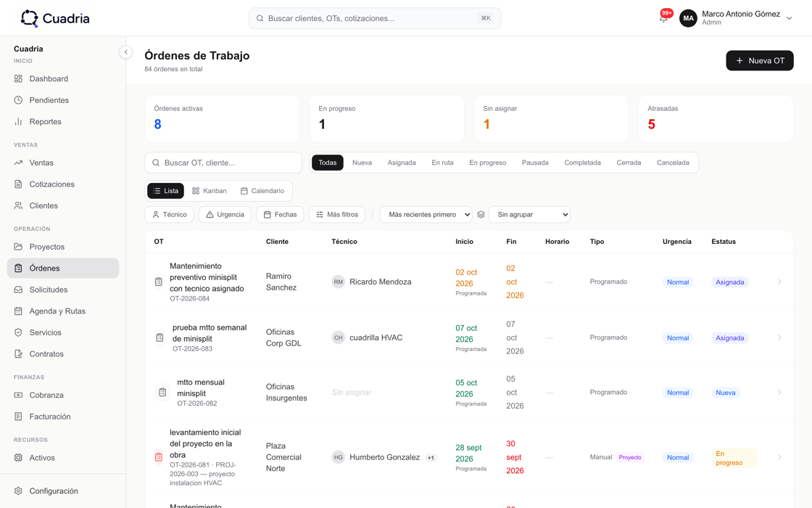
Task: Open Servicios in the sidebar
Action: 63,332
